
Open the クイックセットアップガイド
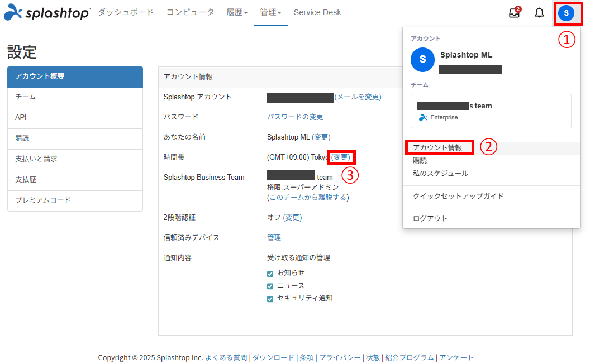tap(458, 197)
